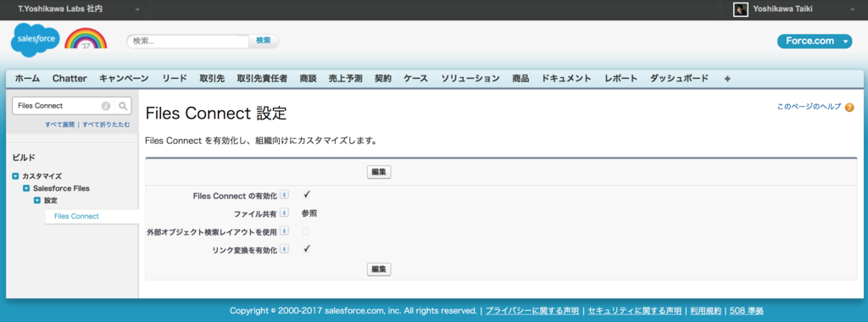Screen dimensions: 868x322
Task: Toggle the Files Connect の有効化 checkmark
Action: click(x=307, y=195)
